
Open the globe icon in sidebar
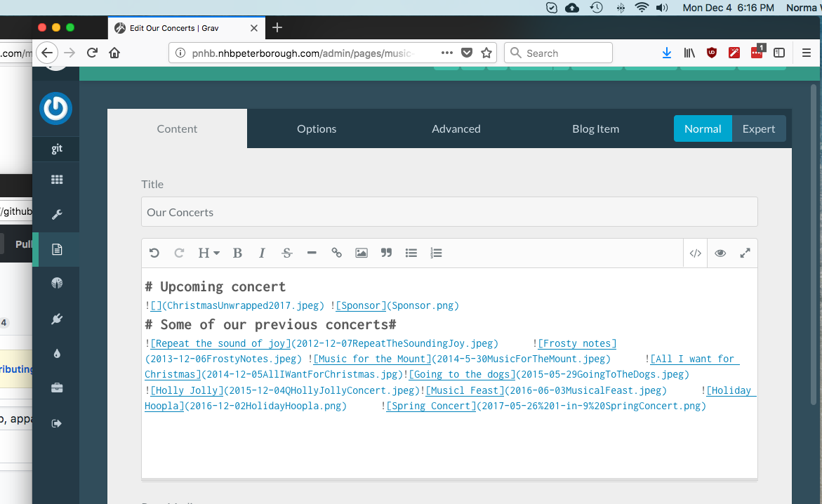coord(57,284)
